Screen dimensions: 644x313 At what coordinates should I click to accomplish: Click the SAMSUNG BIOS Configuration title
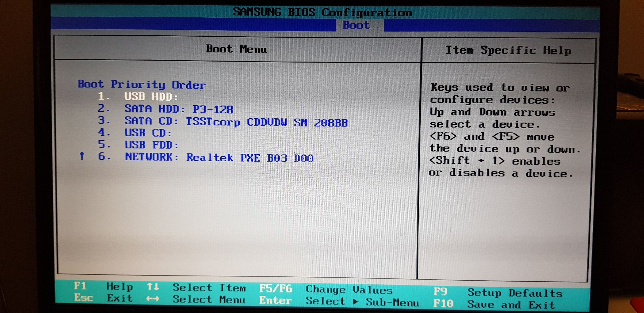[x=322, y=12]
